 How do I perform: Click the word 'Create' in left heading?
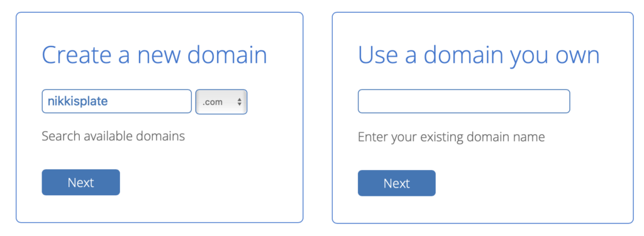(x=77, y=55)
